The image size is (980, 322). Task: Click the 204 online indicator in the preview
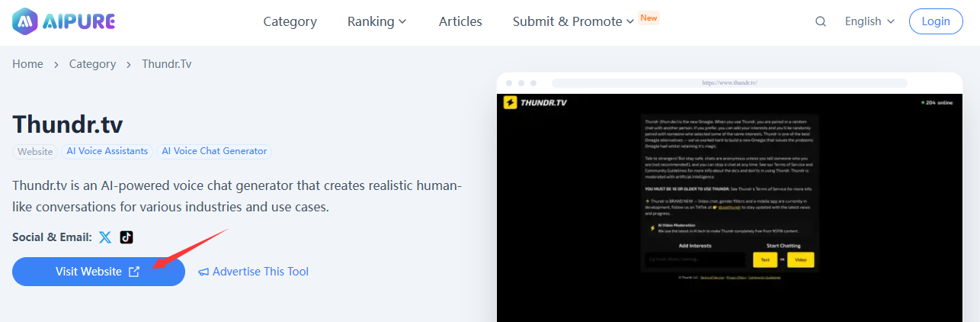[937, 102]
